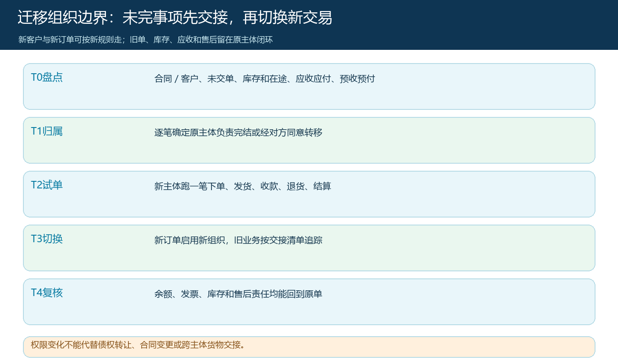Select text 余额、发票、库存和售后责任均能回到原单
This screenshot has height=364, width=618.
(x=238, y=294)
